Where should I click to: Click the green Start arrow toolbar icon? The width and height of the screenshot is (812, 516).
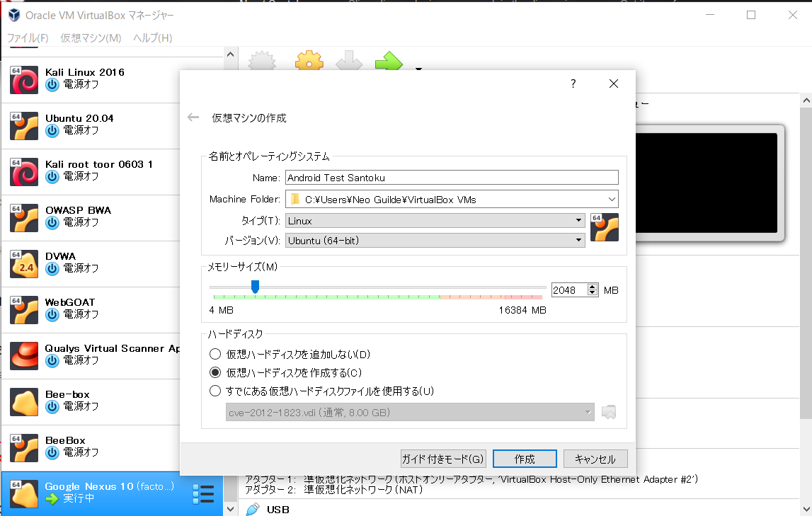pos(389,61)
